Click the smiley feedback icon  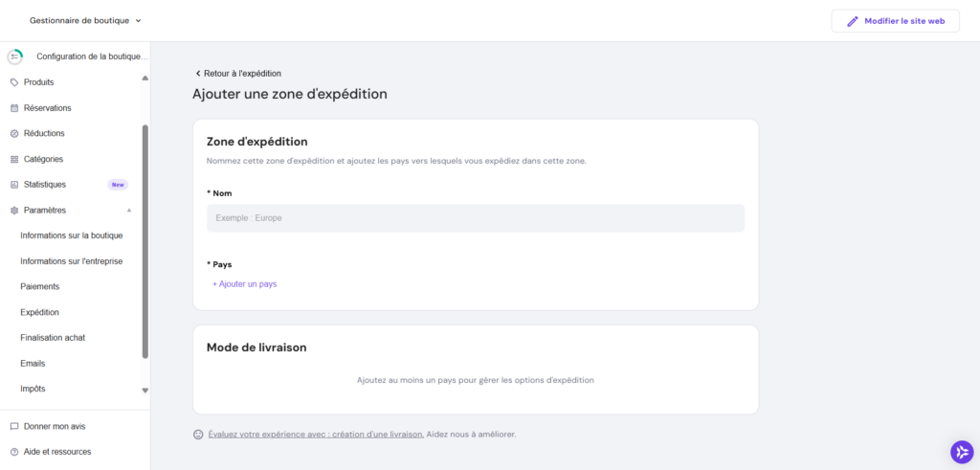[198, 434]
